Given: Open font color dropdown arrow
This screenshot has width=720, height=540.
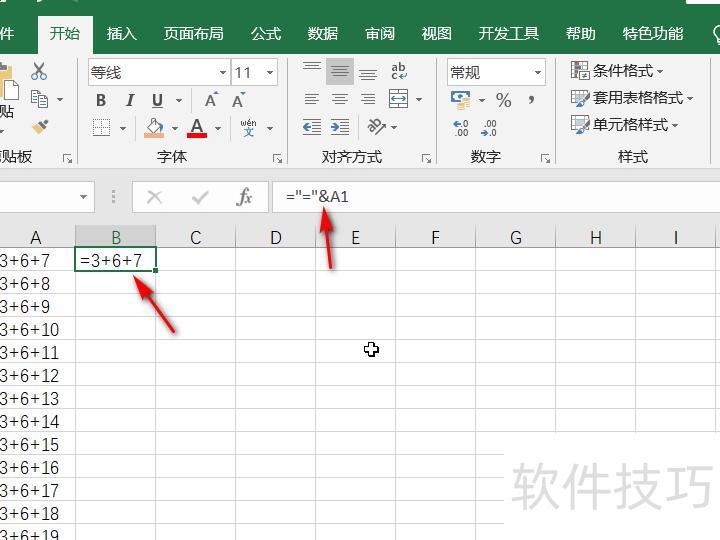Looking at the screenshot, I should (218, 128).
